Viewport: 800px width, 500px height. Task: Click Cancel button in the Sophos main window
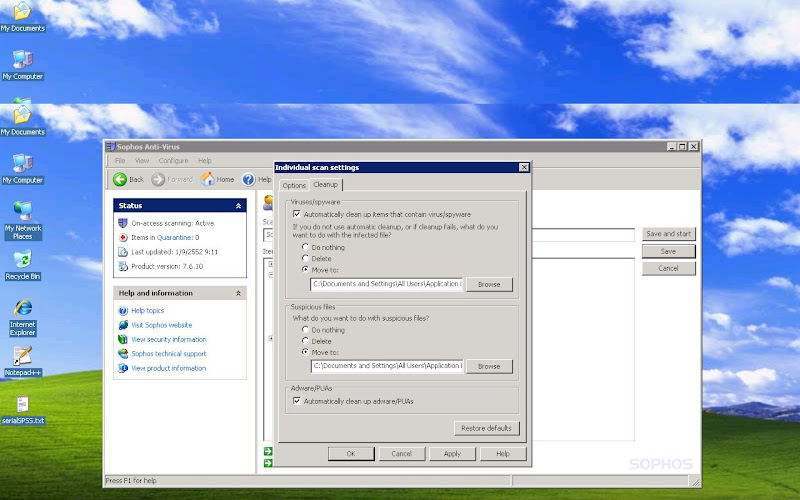(x=668, y=268)
